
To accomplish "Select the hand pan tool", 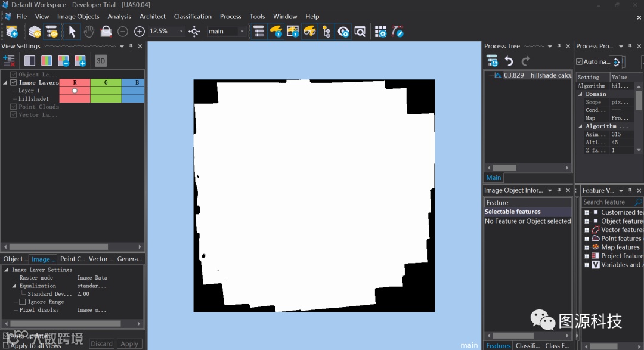I will click(89, 31).
